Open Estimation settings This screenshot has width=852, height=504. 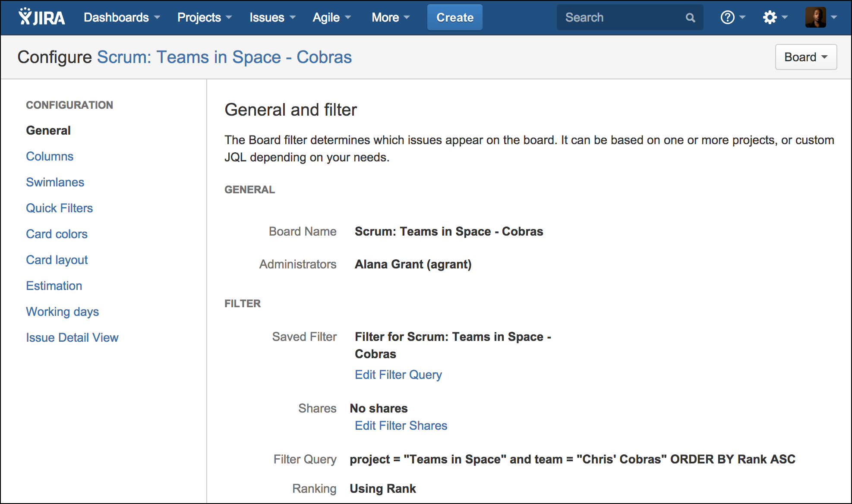pyautogui.click(x=54, y=286)
